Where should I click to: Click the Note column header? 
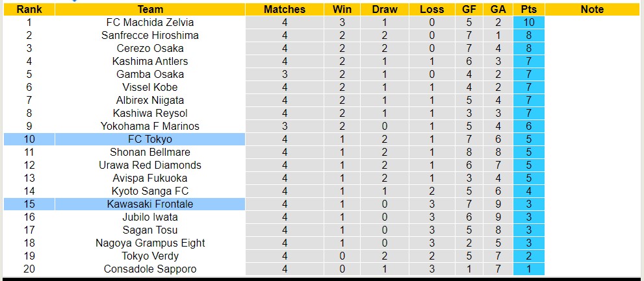tap(592, 9)
